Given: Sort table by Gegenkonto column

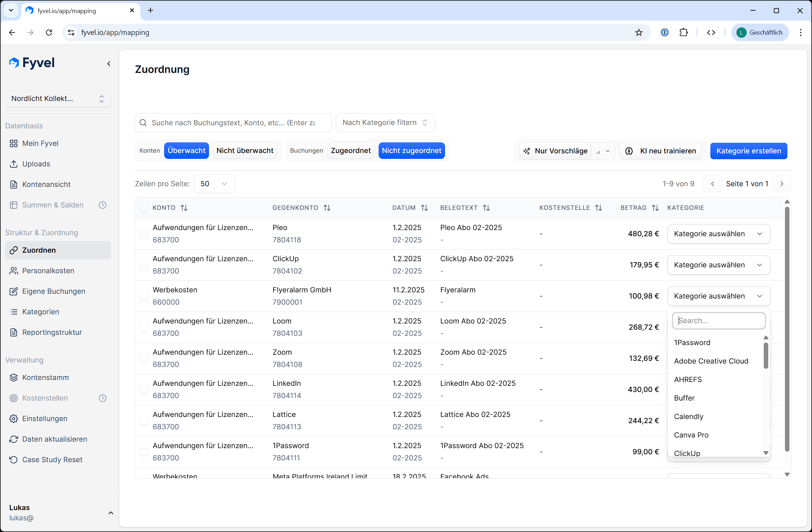Looking at the screenshot, I should (x=327, y=208).
